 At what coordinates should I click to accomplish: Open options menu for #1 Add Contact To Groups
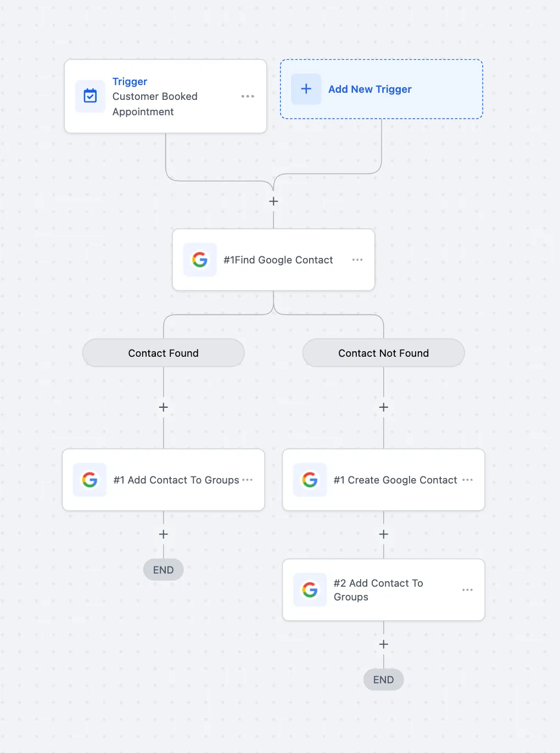pos(248,480)
